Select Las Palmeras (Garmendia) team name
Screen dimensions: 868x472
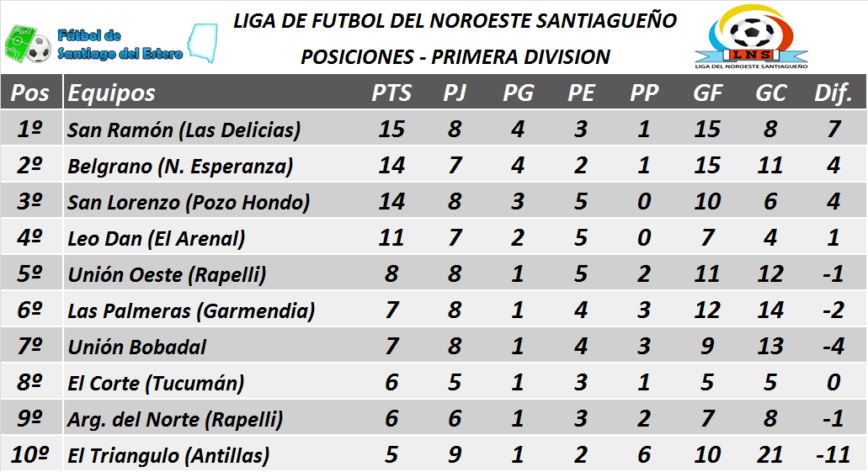click(x=191, y=310)
